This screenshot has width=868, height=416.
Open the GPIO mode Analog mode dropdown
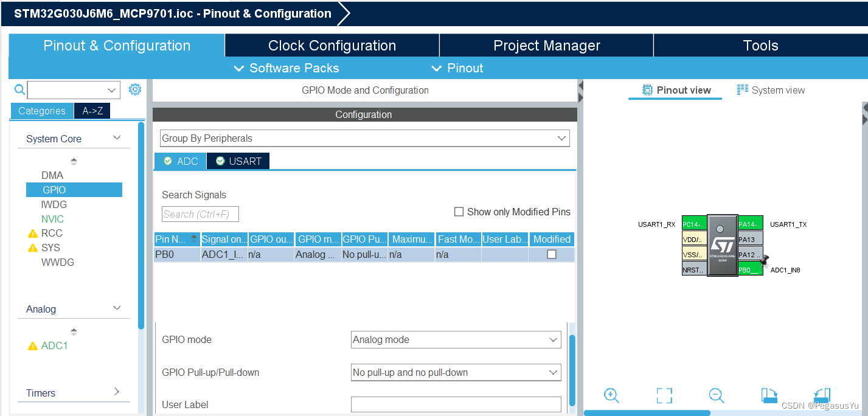456,339
